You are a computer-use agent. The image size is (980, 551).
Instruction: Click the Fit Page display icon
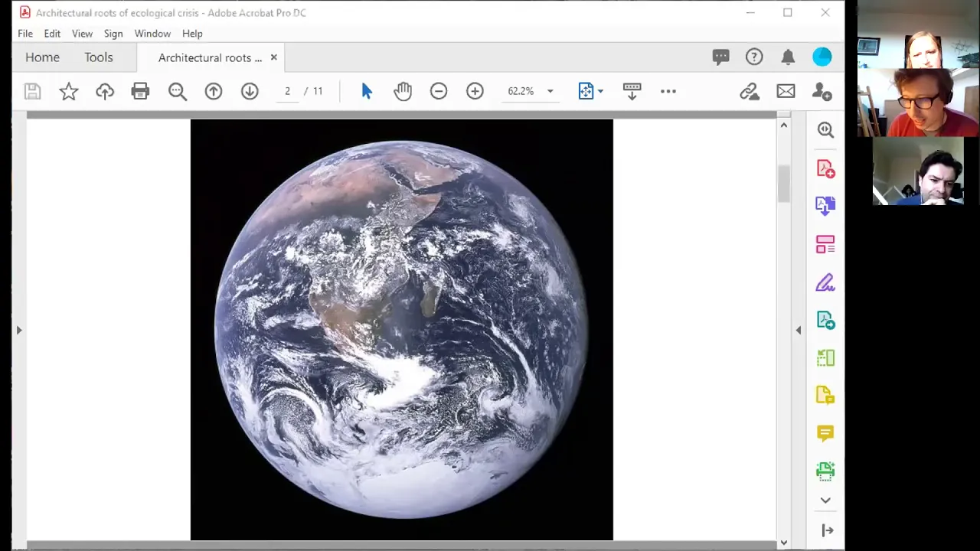pos(586,92)
